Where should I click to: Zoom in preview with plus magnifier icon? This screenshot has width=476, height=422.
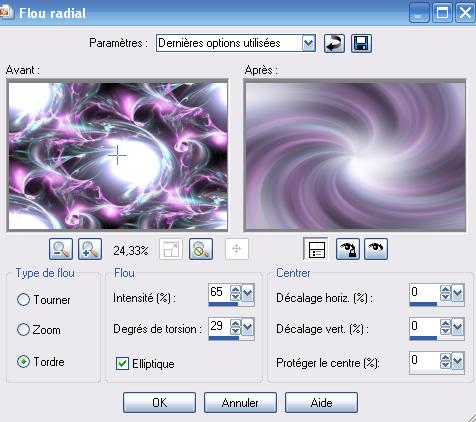click(x=90, y=249)
